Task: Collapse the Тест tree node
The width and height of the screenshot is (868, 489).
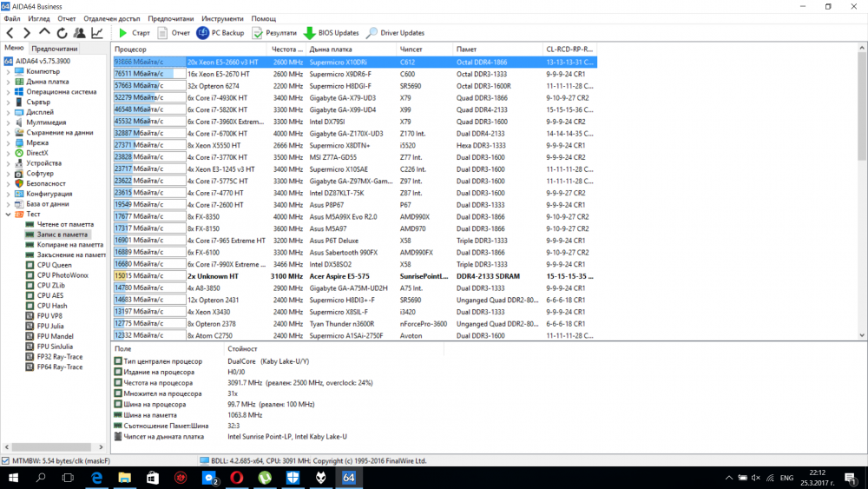Action: (x=9, y=214)
